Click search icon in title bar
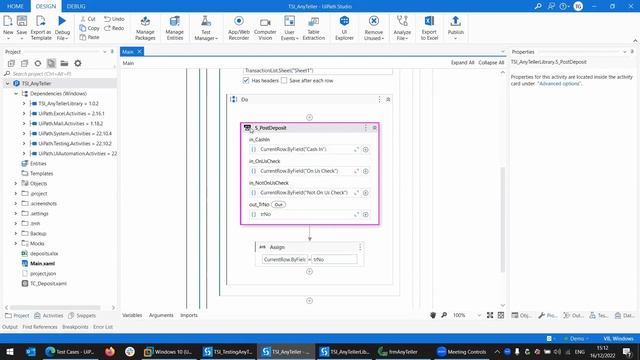The width and height of the screenshot is (640, 360). 538,6
